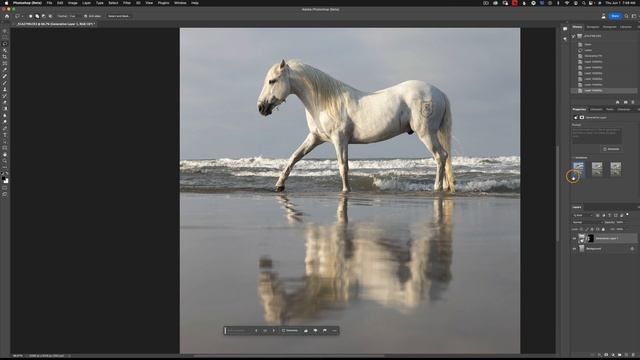The width and height of the screenshot is (640, 360).
Task: Toggle the Anti-alias checkbox
Action: click(85, 16)
